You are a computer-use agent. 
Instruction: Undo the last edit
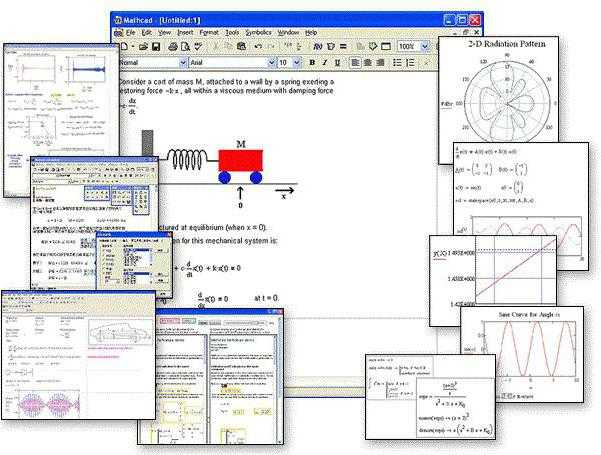(258, 46)
